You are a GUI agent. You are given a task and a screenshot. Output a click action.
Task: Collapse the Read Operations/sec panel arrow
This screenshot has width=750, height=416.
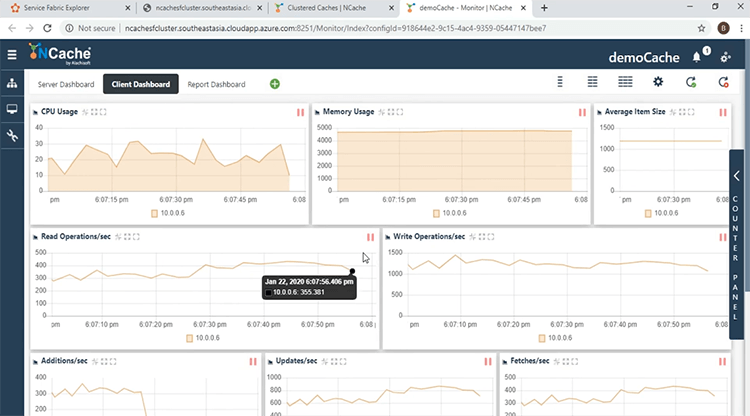(x=35, y=237)
